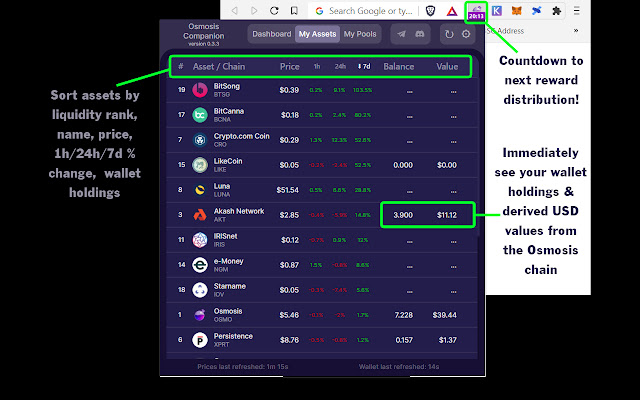Reload the browser page

(x=274, y=11)
